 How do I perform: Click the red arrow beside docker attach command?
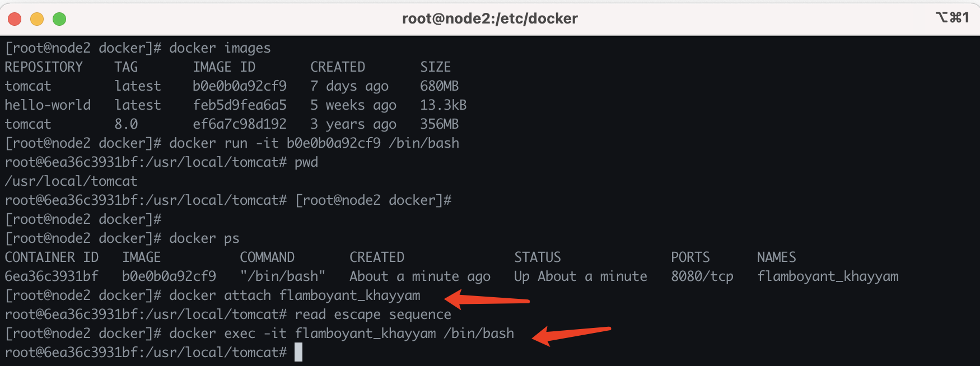click(x=487, y=299)
